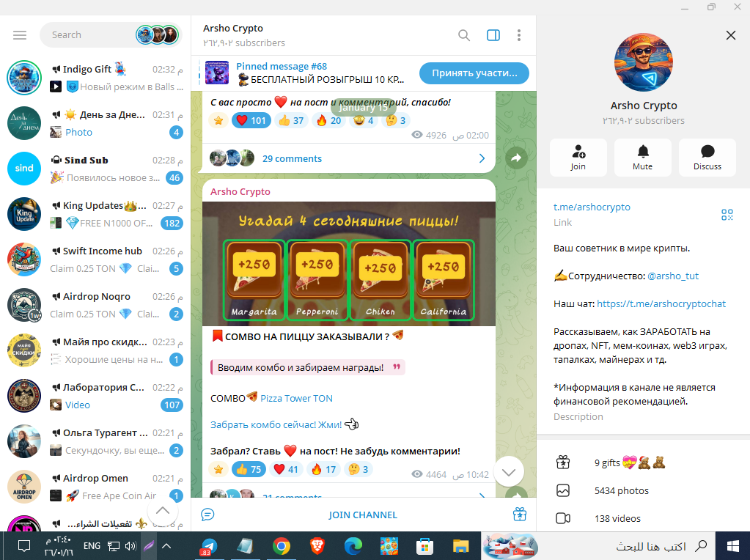Forward the post with share arrow
The image size is (750, 560).
pos(516,158)
